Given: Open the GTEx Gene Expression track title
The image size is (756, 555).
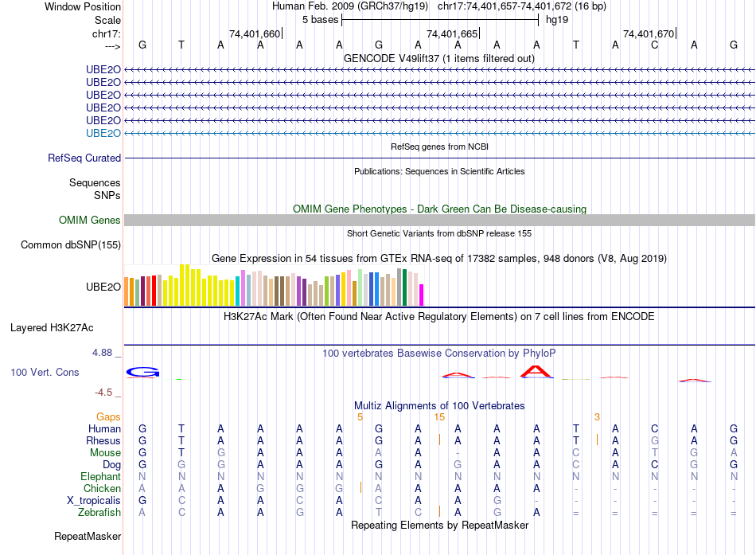Looking at the screenshot, I should (439, 258).
